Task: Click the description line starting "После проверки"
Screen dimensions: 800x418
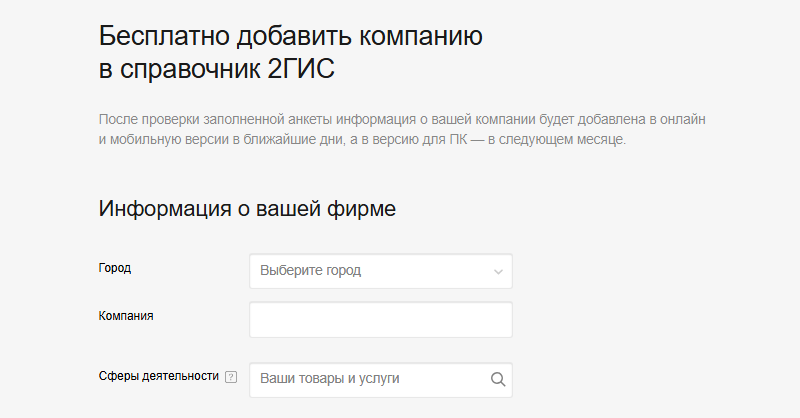Action: click(408, 120)
